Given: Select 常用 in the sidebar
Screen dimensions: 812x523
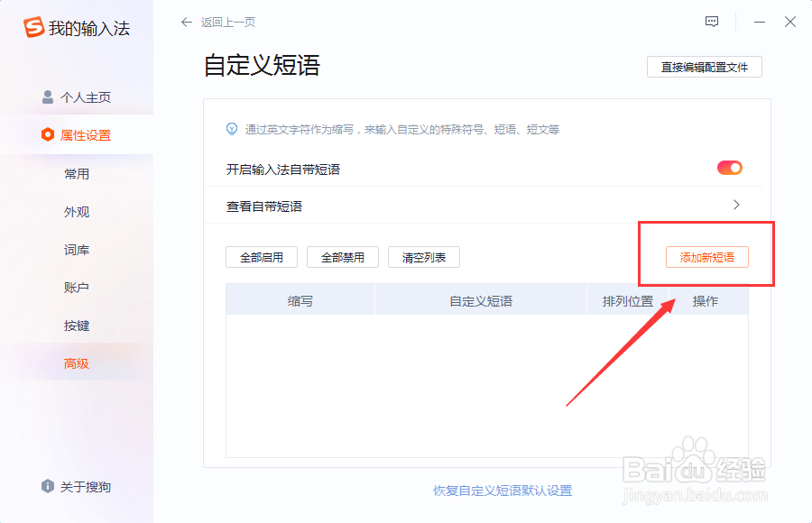Looking at the screenshot, I should [78, 174].
